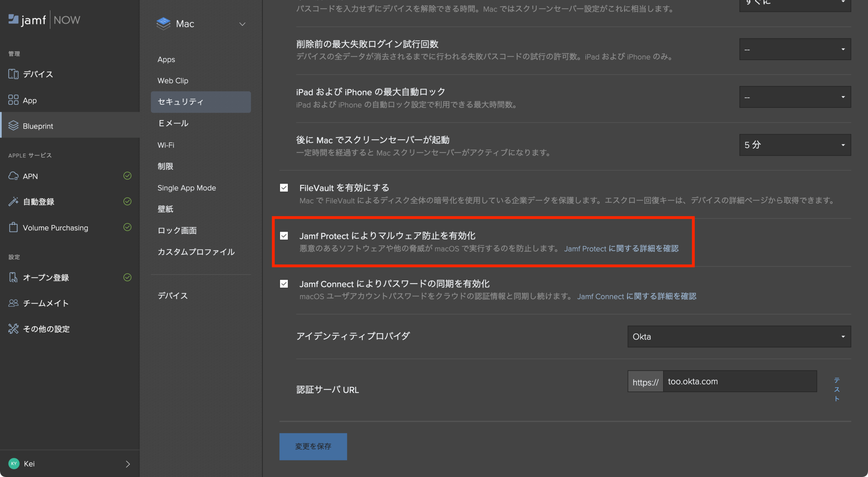Open the カスタムプロファイル section
868x477 pixels.
[196, 252]
